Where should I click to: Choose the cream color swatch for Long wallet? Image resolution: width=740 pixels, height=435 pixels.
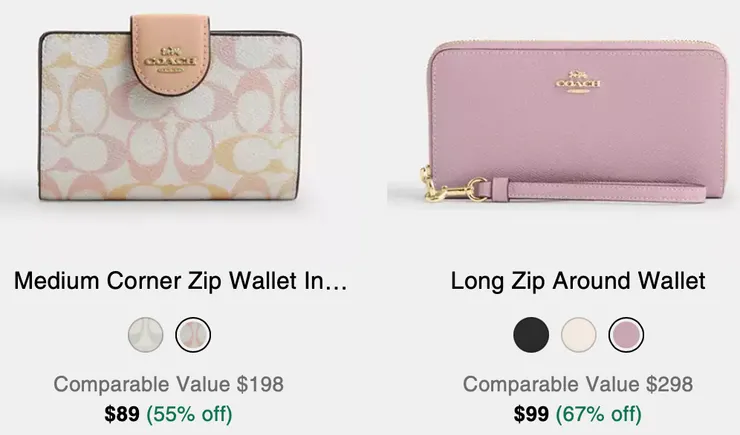(578, 335)
